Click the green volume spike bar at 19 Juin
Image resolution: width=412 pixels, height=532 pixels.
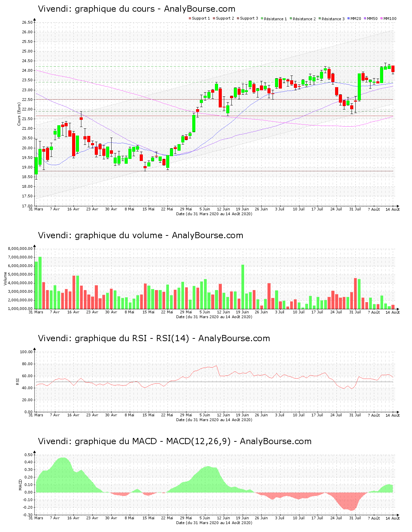click(243, 287)
